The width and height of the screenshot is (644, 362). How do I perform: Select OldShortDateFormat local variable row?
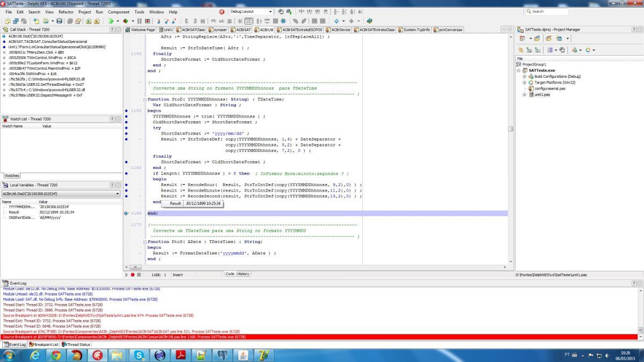pos(61,217)
